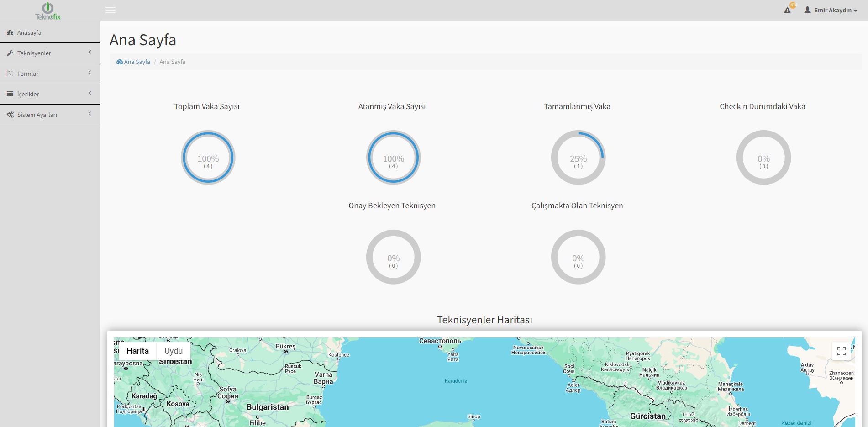Switch map to Harita view

(137, 351)
